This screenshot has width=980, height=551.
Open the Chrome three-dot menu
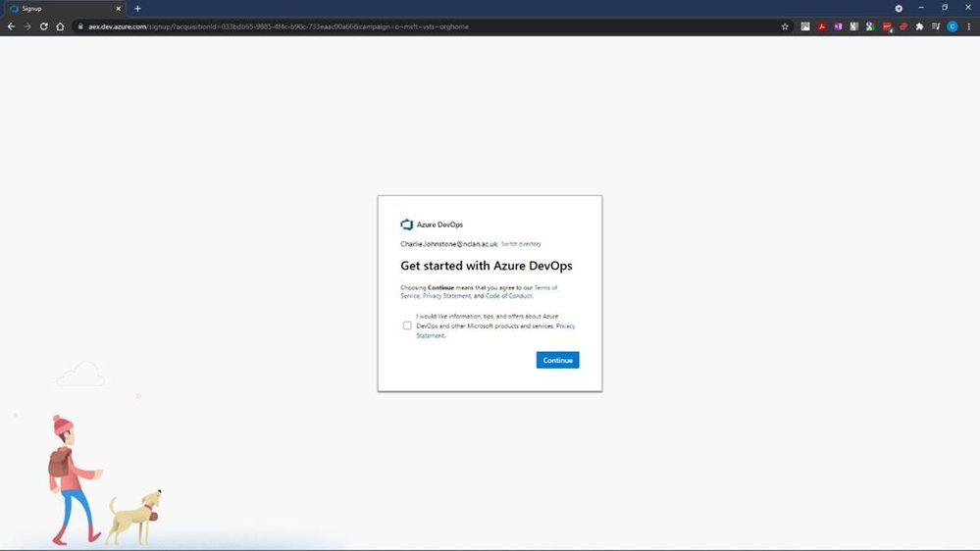[969, 26]
